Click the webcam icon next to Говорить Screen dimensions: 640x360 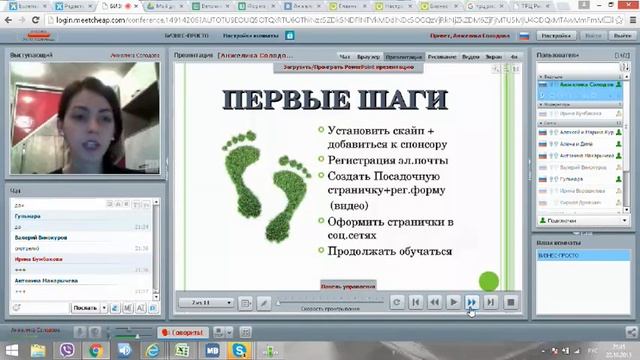tap(218, 332)
